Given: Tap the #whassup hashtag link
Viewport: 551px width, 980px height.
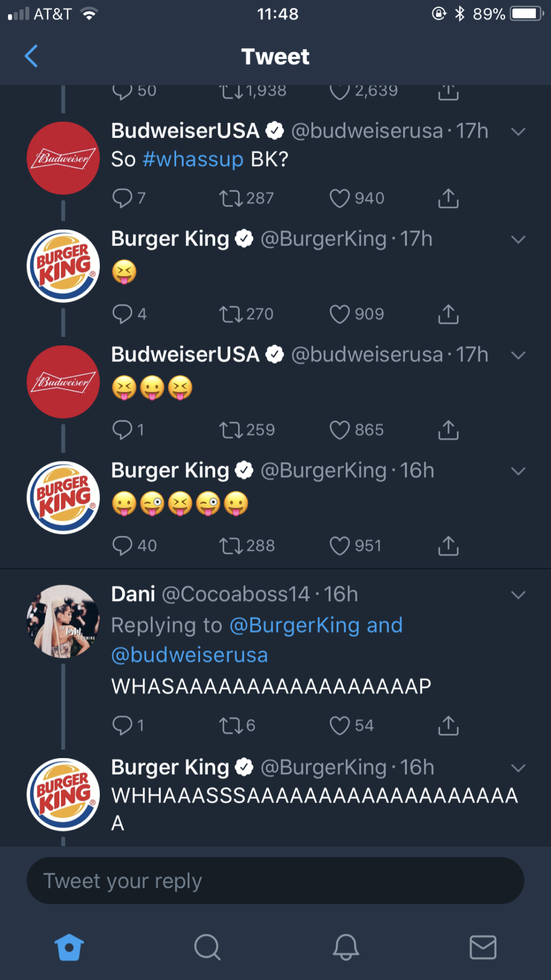Looking at the screenshot, I should coord(193,159).
